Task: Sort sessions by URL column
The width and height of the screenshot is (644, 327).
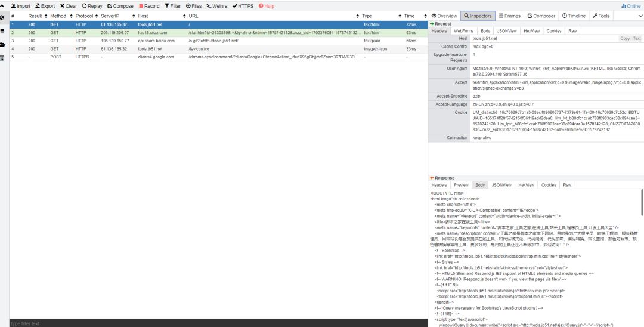Action: point(274,16)
